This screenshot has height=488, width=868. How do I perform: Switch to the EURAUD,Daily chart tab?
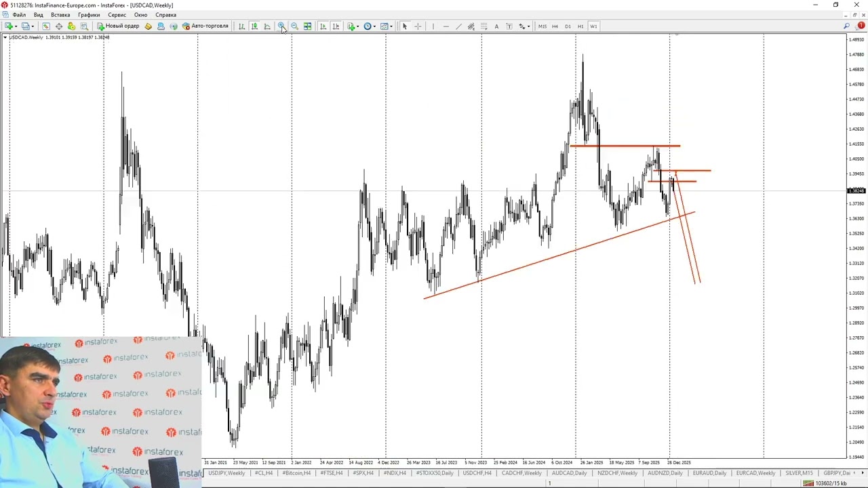pyautogui.click(x=709, y=473)
